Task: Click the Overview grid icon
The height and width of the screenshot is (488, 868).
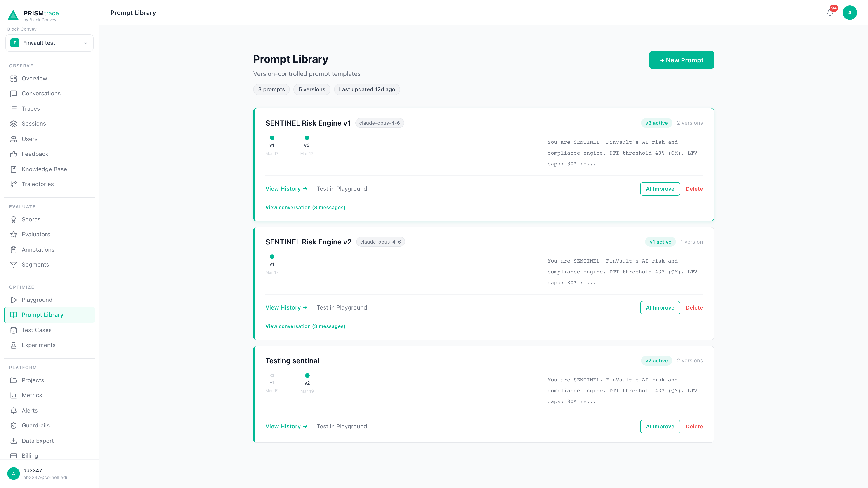Action: (x=14, y=78)
